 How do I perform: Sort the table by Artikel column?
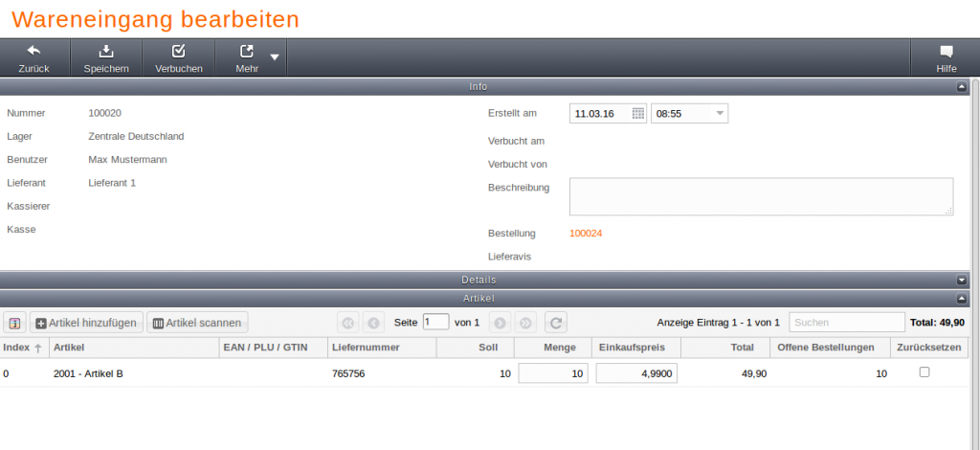132,347
